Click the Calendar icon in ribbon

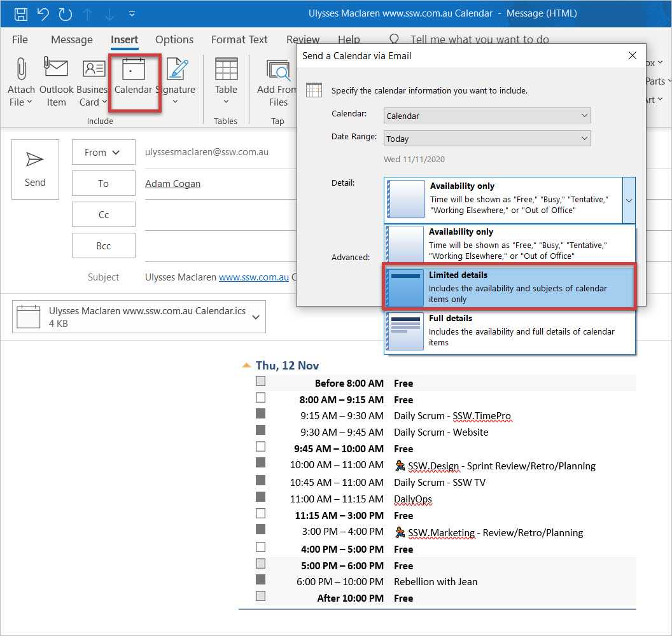134,70
